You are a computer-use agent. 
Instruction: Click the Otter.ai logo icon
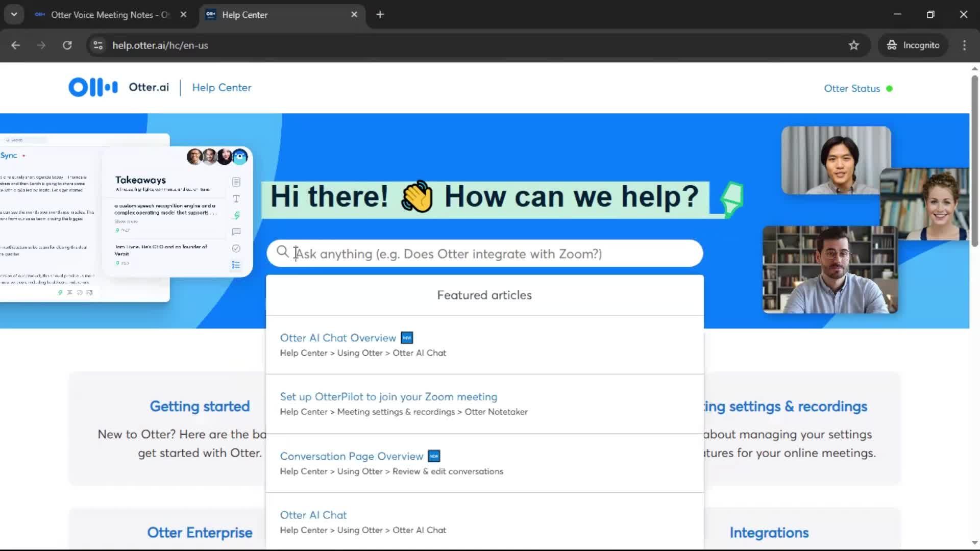pyautogui.click(x=93, y=87)
